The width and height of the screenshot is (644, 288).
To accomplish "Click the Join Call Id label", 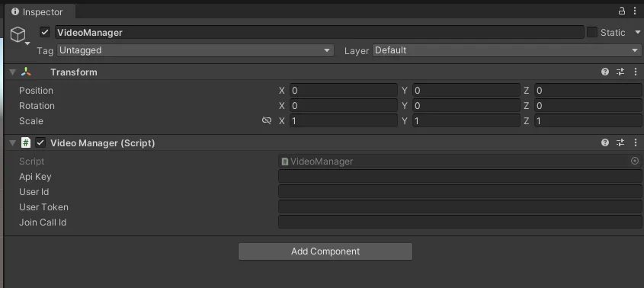I will coord(43,222).
